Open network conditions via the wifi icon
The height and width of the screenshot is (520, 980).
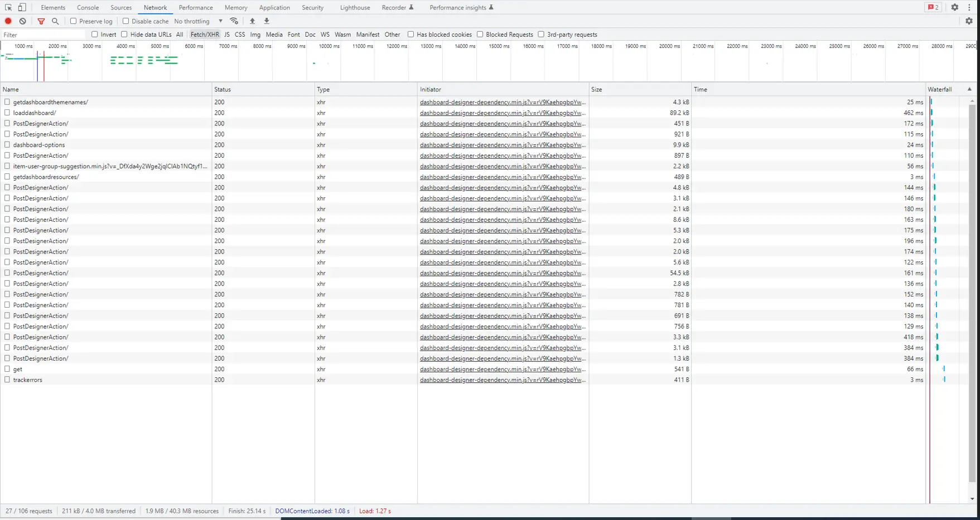point(234,21)
